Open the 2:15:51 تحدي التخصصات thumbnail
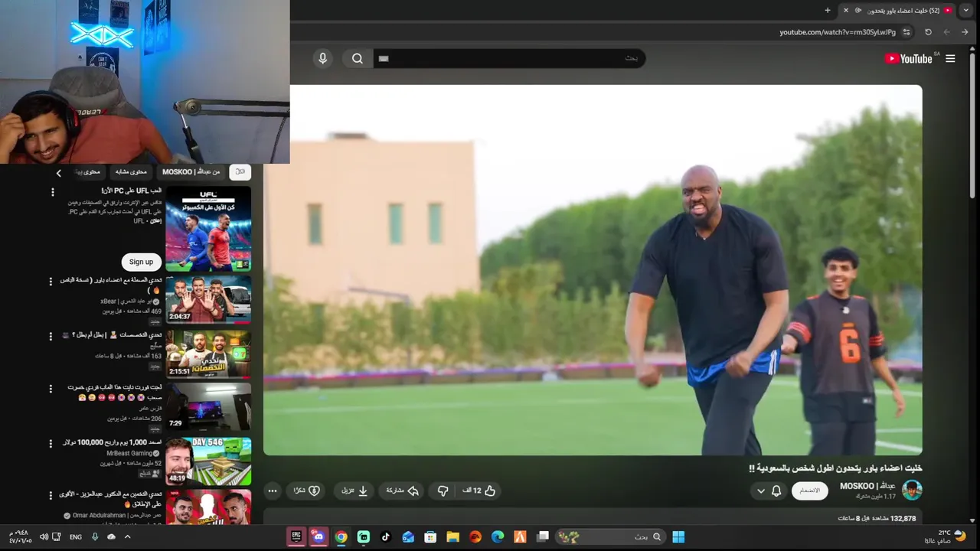 pyautogui.click(x=208, y=353)
